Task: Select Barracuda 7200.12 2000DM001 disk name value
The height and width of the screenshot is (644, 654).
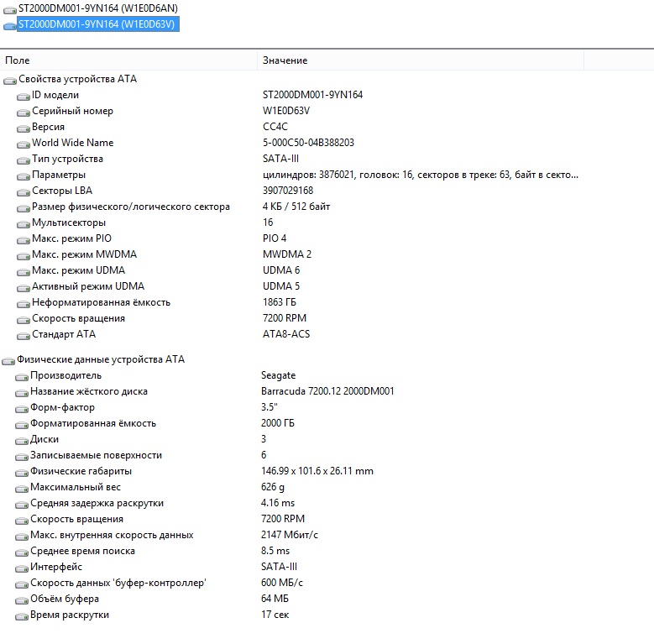Action: pyautogui.click(x=327, y=391)
